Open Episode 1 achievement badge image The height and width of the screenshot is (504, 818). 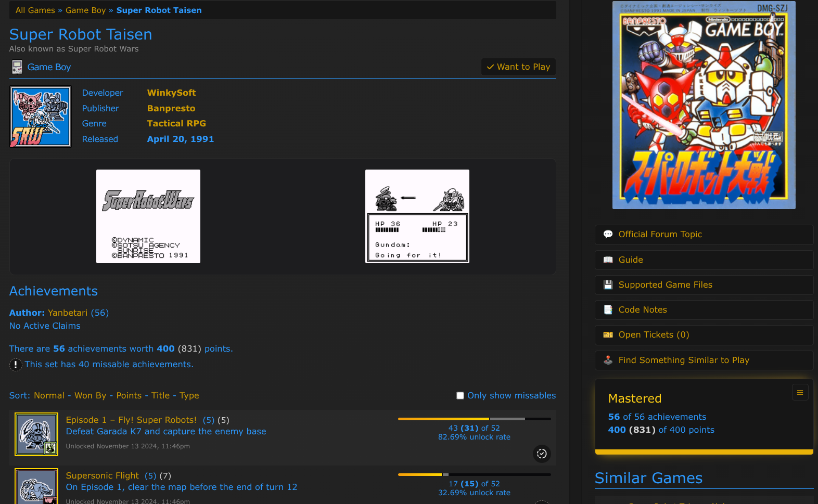(36, 434)
